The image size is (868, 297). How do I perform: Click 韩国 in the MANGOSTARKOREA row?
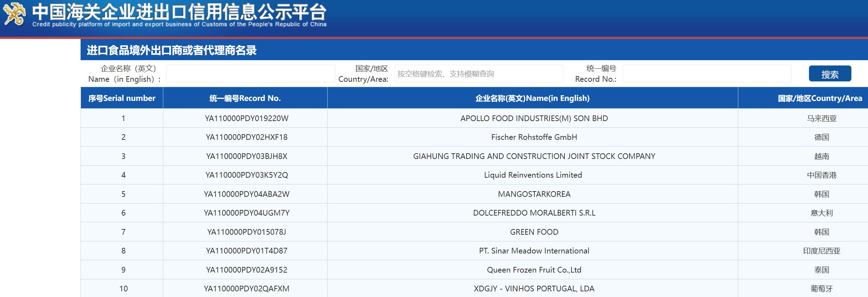click(822, 194)
